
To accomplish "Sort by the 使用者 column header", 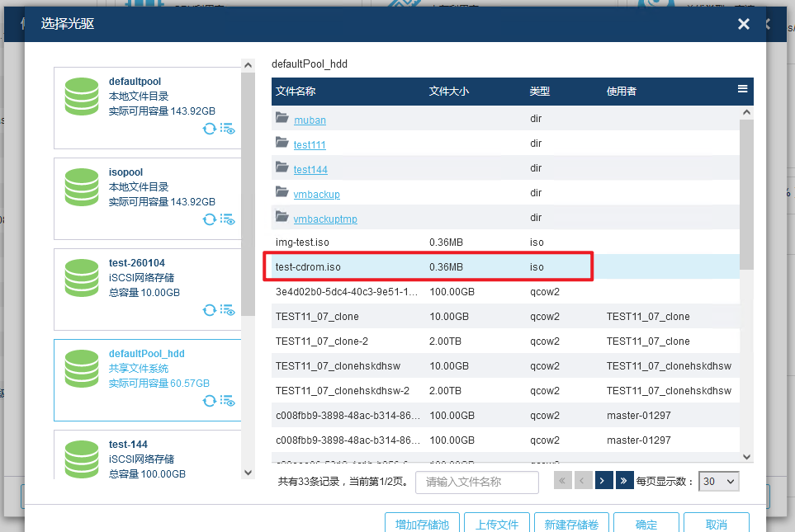I will tap(622, 92).
